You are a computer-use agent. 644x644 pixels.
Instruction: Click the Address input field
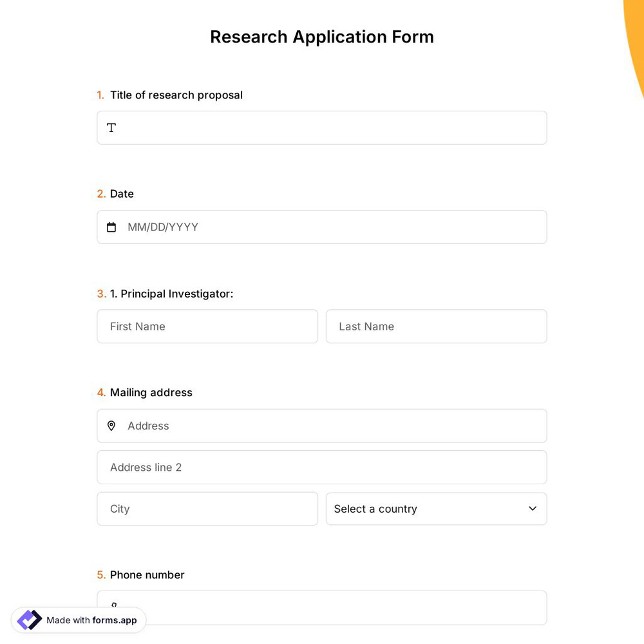tap(322, 426)
